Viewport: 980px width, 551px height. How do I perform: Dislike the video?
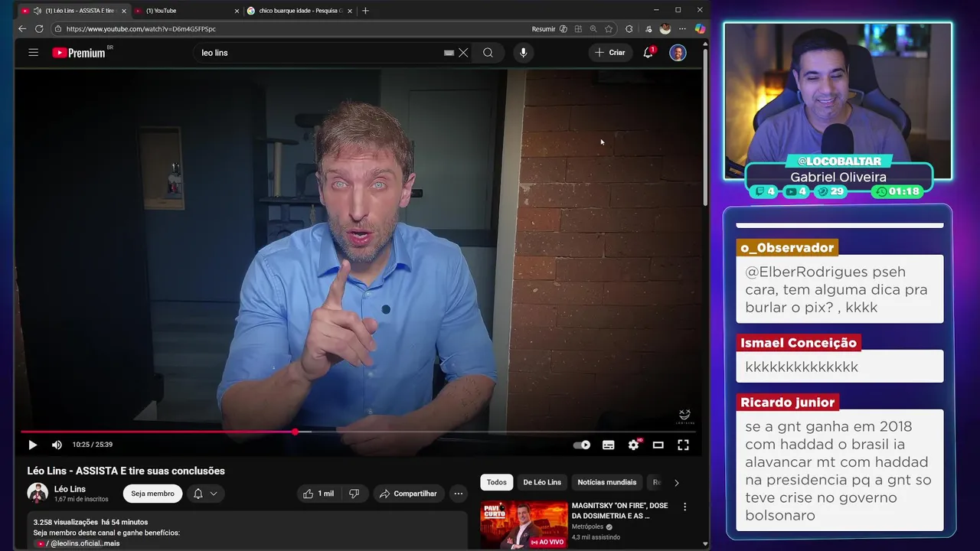click(354, 494)
